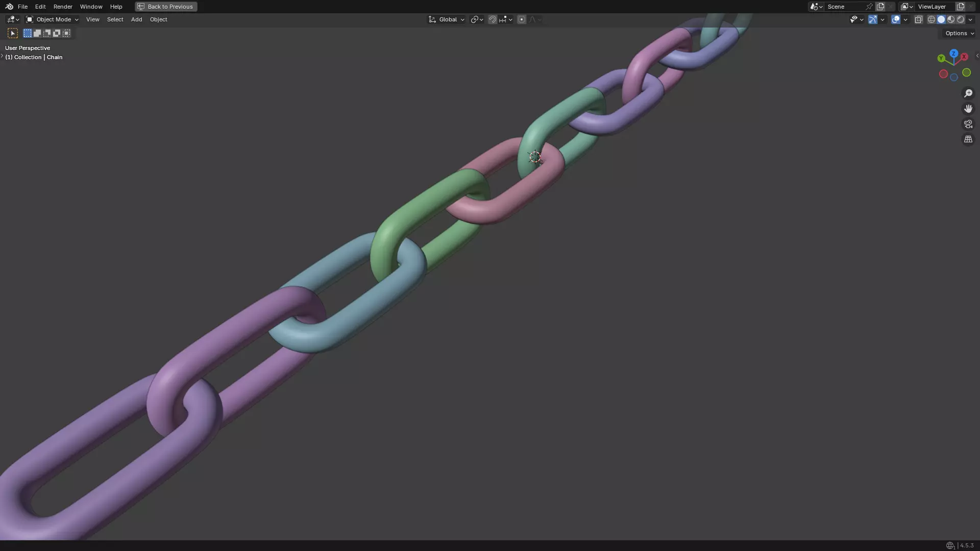
Task: Expand the toolbar arrow on left edge
Action: click(x=2, y=56)
